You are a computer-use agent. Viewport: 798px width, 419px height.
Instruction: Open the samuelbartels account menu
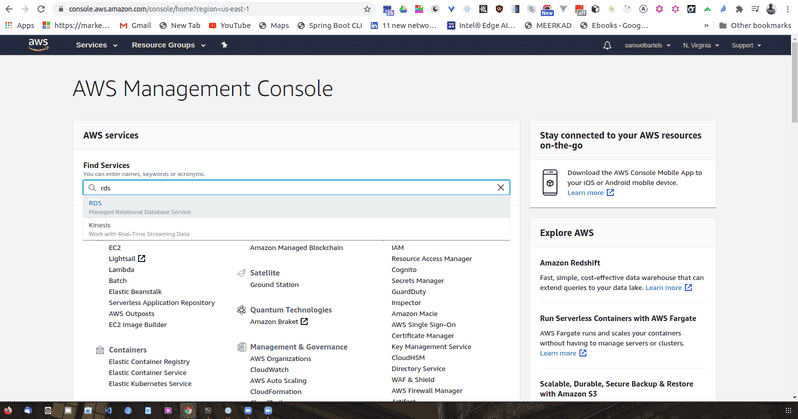pos(647,45)
